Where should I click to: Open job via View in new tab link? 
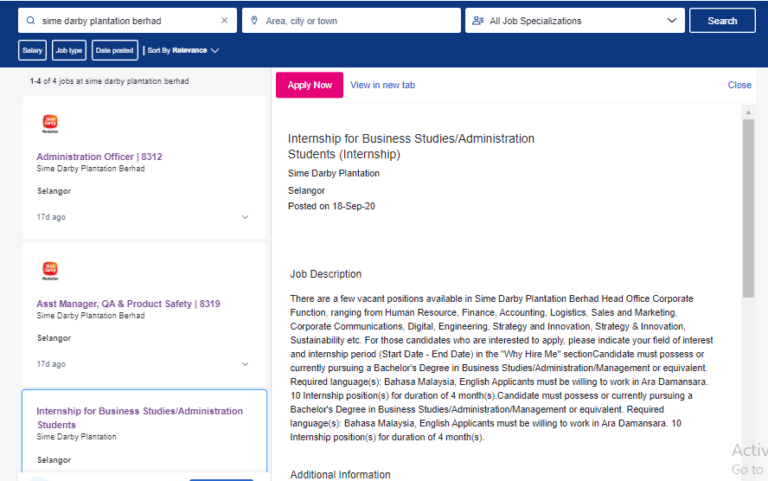click(382, 85)
